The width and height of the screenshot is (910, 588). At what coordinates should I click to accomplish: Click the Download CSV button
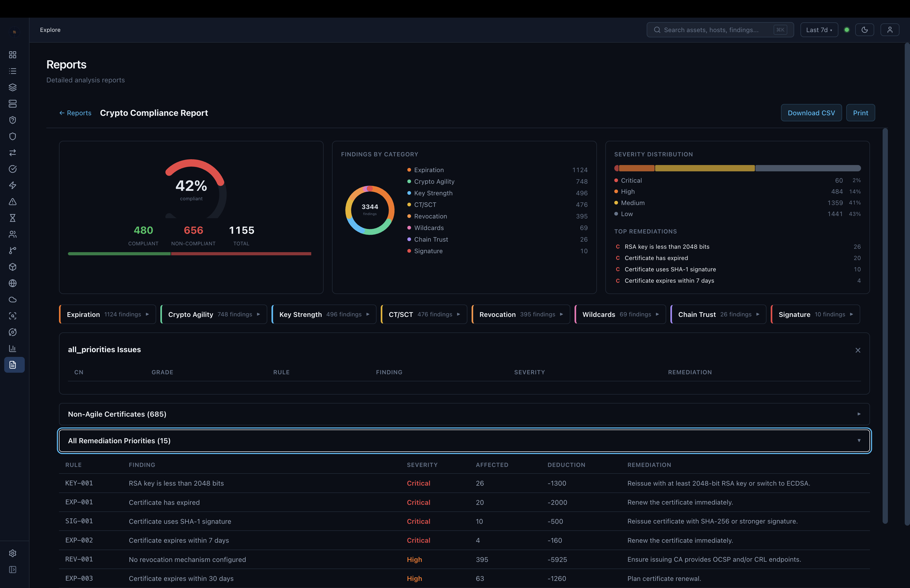(811, 113)
